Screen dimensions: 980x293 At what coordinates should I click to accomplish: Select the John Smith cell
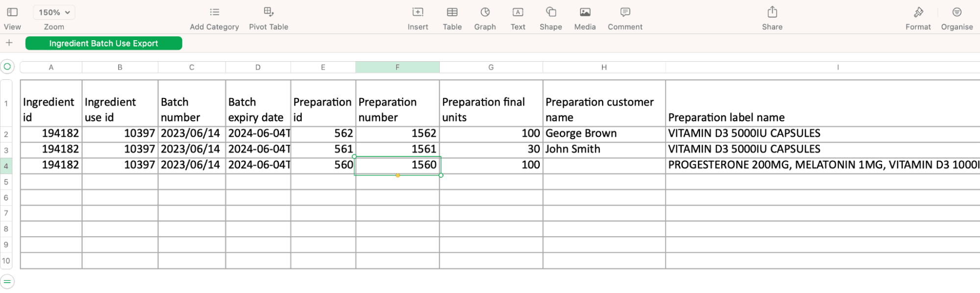click(604, 149)
